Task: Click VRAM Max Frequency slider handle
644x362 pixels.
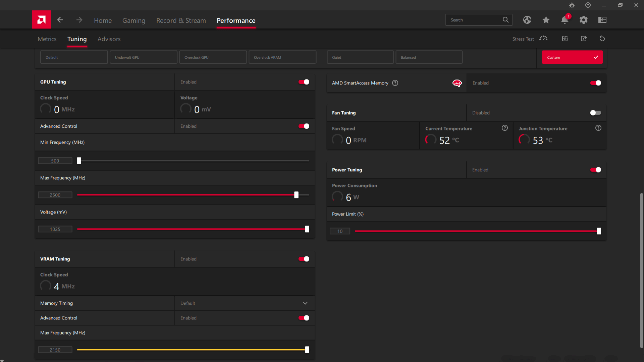Action: (x=307, y=350)
